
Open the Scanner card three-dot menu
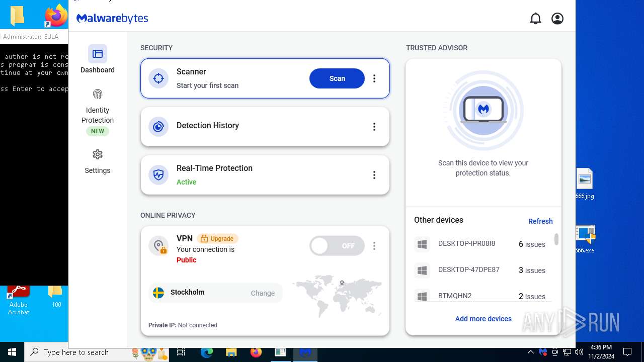coord(374,78)
